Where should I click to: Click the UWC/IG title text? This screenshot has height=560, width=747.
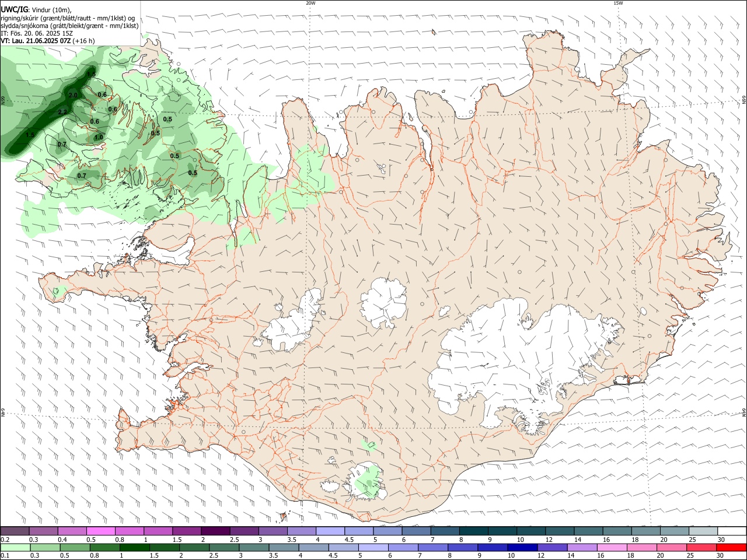[14, 10]
